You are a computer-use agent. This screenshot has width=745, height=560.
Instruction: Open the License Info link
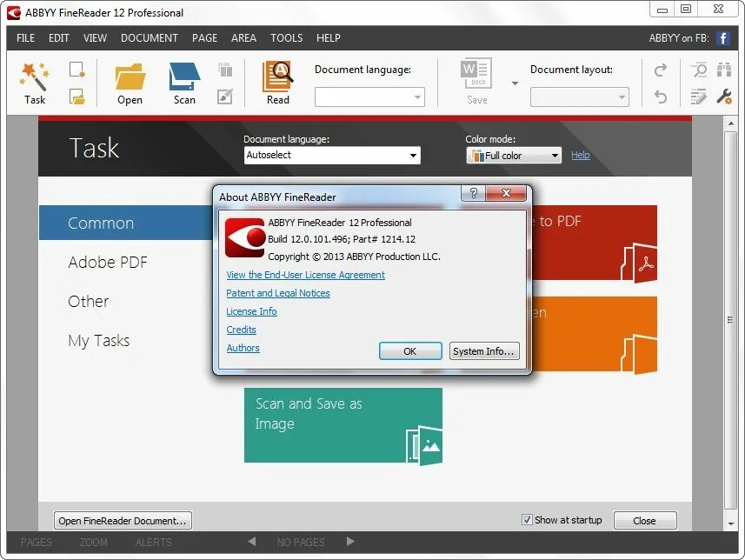(251, 311)
